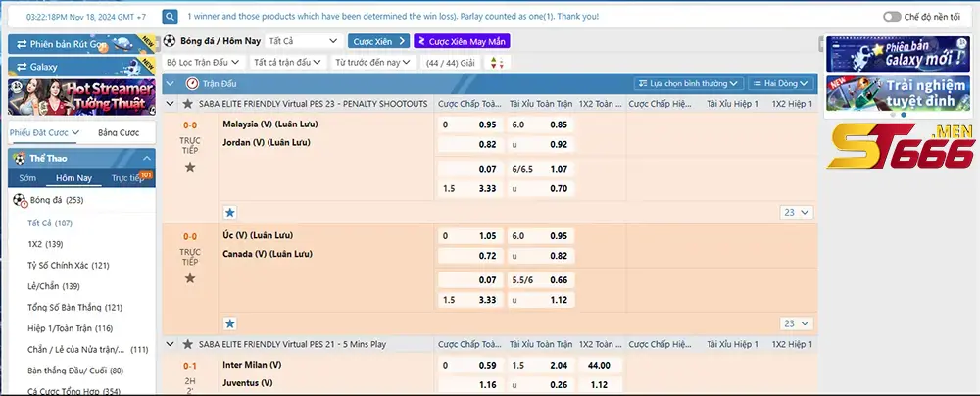Click the red-green sort arrows icon
Screen dimensions: 980x396
496,63
